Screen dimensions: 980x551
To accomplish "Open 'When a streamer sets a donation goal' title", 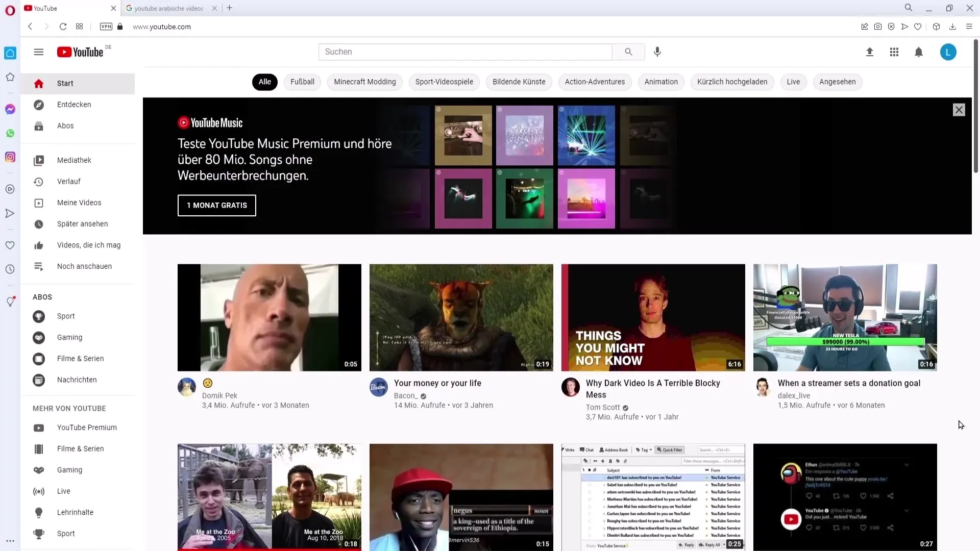I will tap(849, 383).
